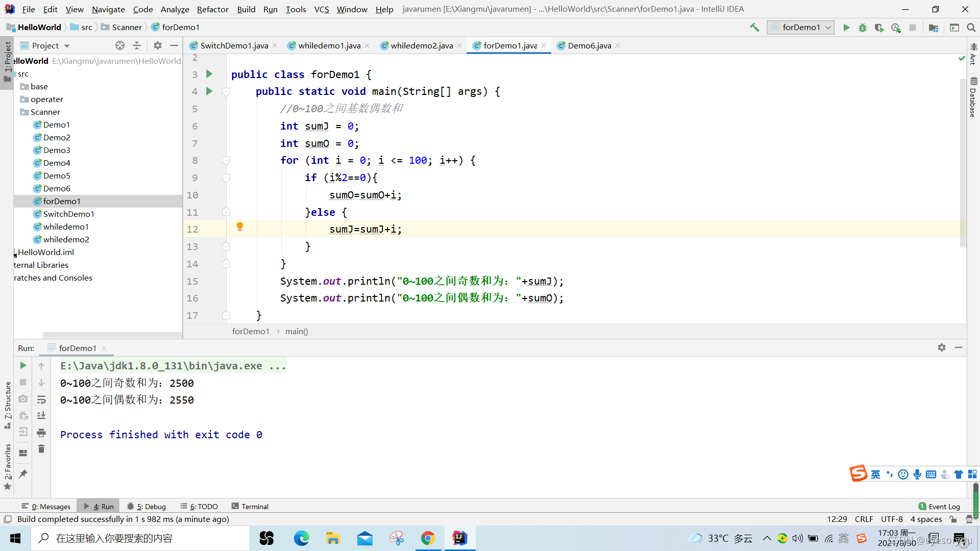Run forDemo1 with the toolbar play button

(x=846, y=28)
